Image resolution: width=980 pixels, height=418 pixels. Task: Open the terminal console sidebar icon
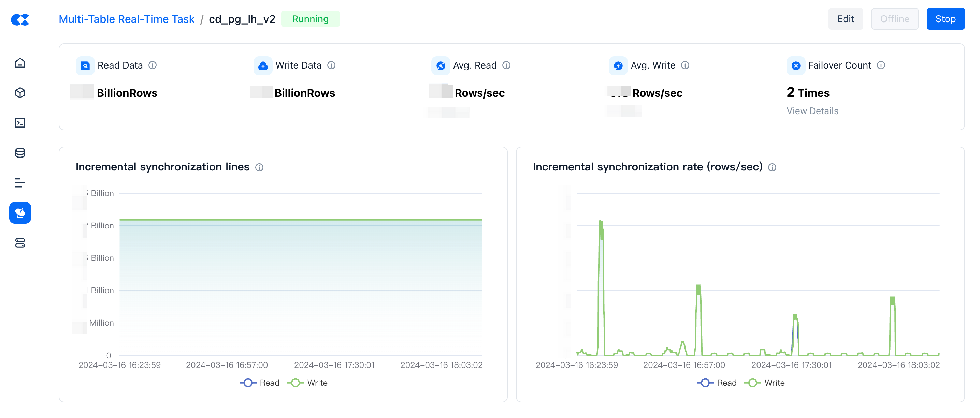pyautogui.click(x=20, y=123)
